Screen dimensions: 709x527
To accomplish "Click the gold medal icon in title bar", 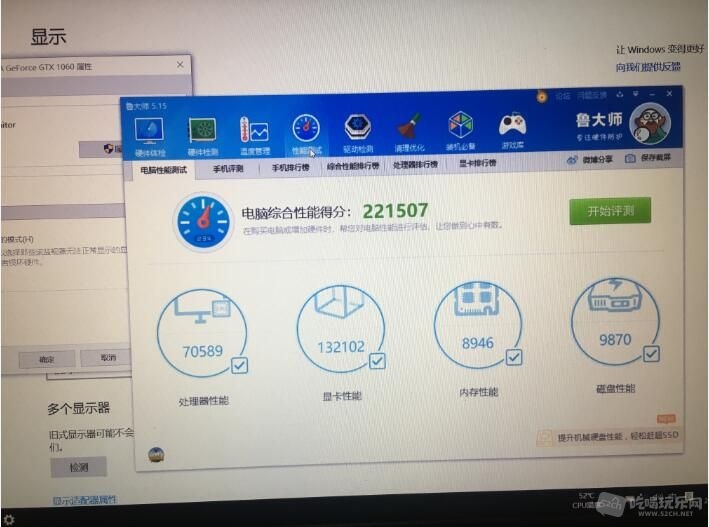I will point(542,96).
